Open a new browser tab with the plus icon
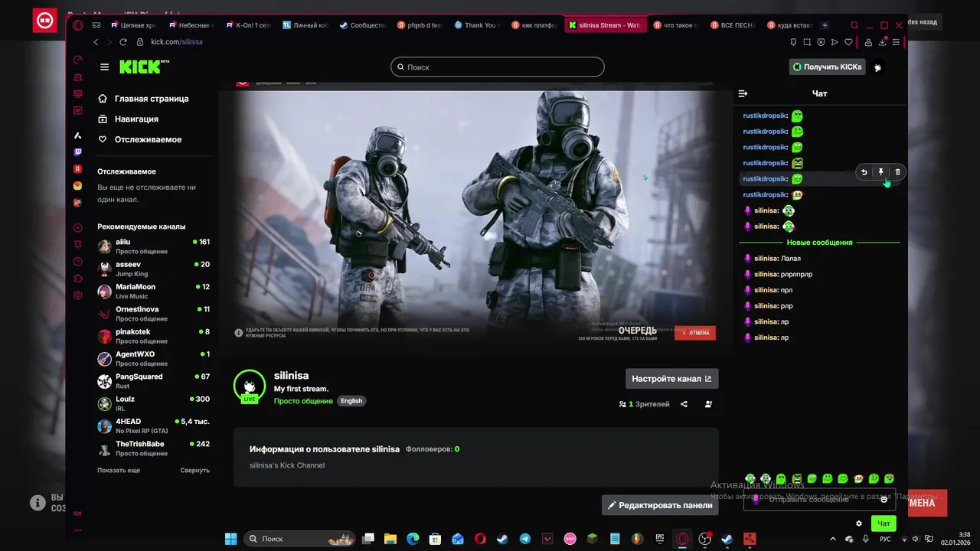Screen dimensions: 980x551 (x=825, y=25)
